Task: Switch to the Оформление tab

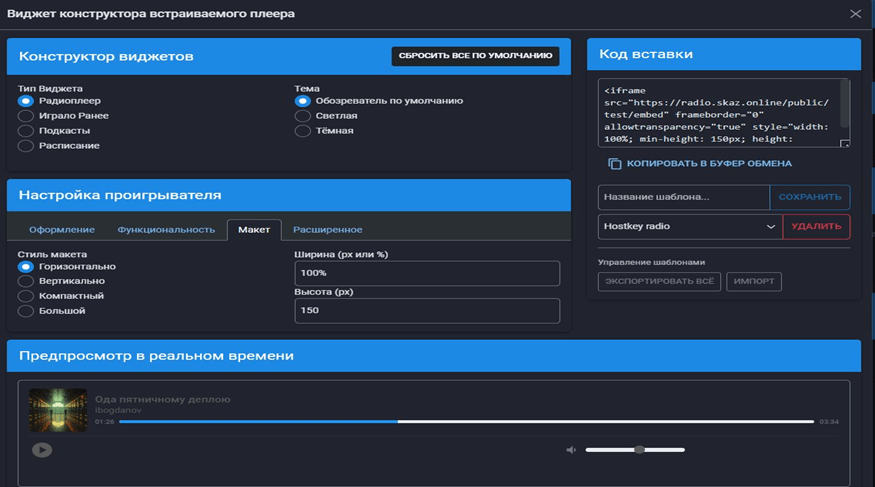Action: point(62,230)
